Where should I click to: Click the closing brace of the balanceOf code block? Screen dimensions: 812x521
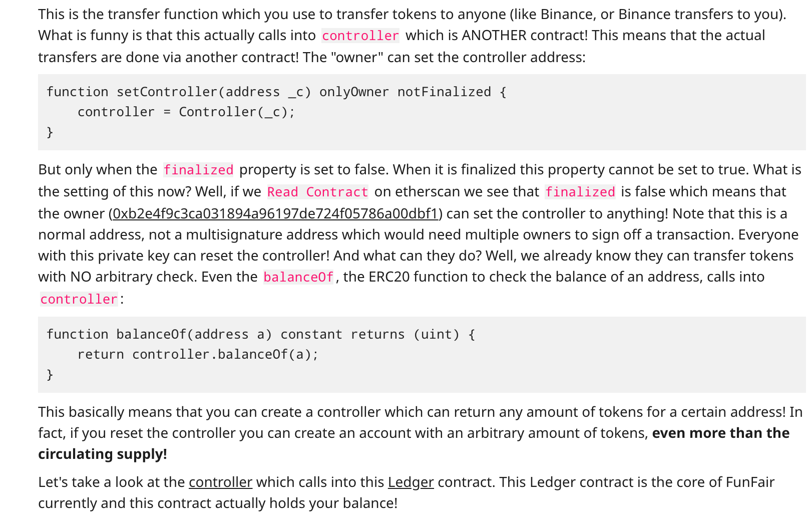pos(50,375)
